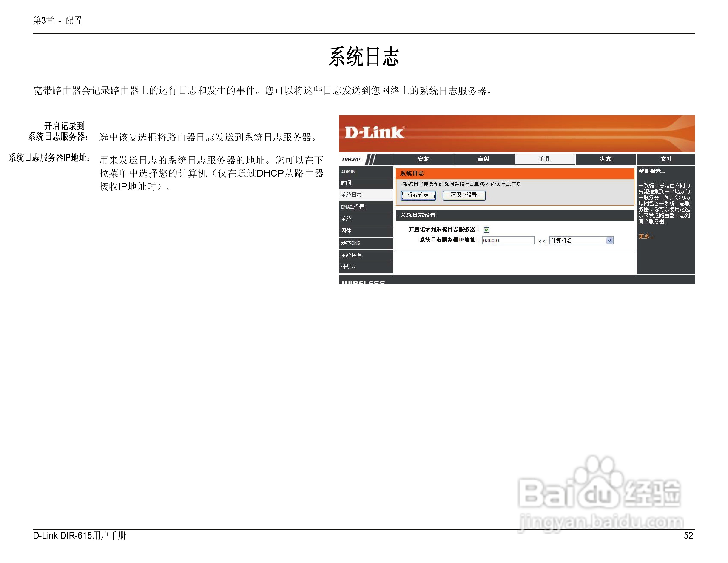
Task: Select the 工具 tab
Action: point(545,159)
